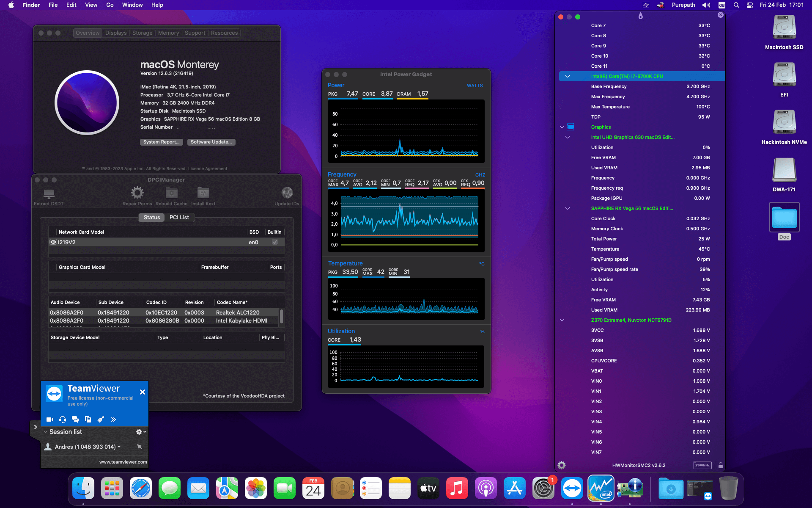Open the Andres session dropdown arrow
The image size is (812, 508).
(x=119, y=447)
